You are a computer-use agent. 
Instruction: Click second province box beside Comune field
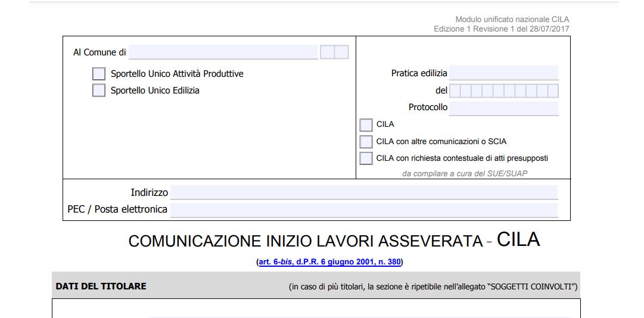tap(341, 52)
